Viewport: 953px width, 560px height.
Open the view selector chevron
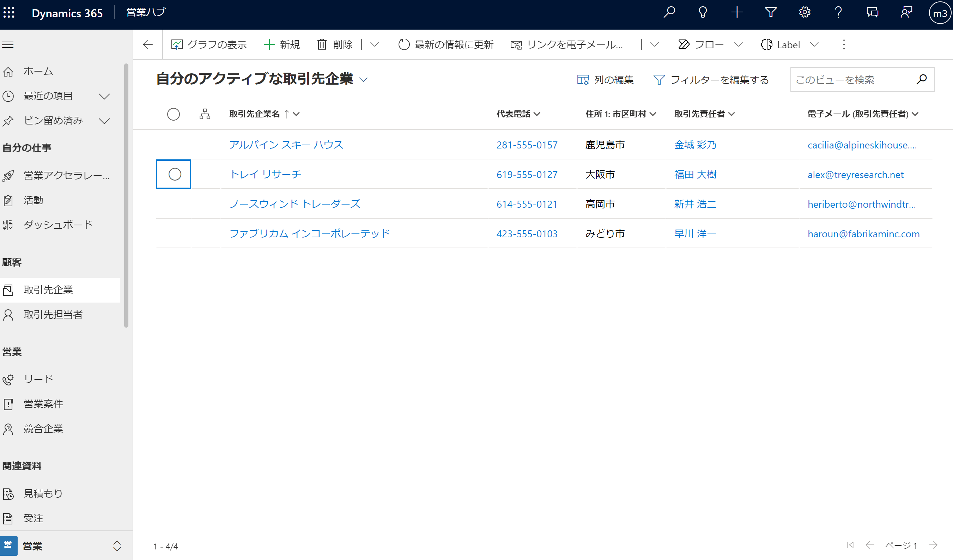[x=363, y=79]
